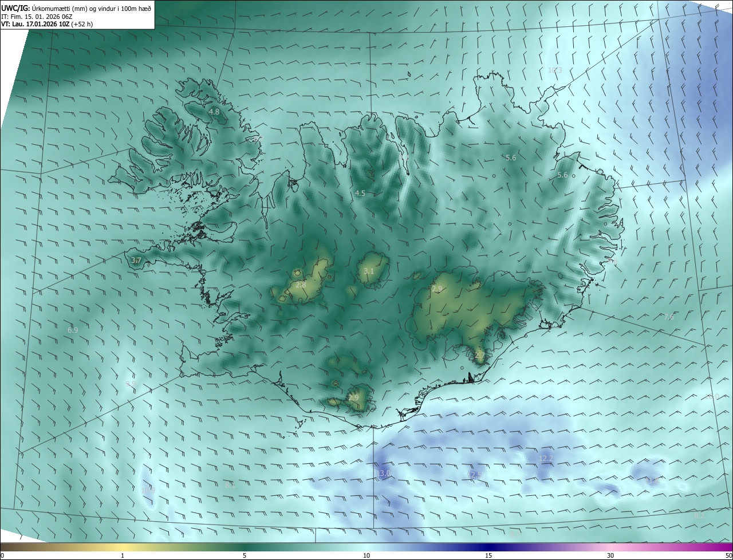The image size is (733, 560).
Task: Click the 2.9 value on the southern coastal glacier
Action: (x=353, y=397)
